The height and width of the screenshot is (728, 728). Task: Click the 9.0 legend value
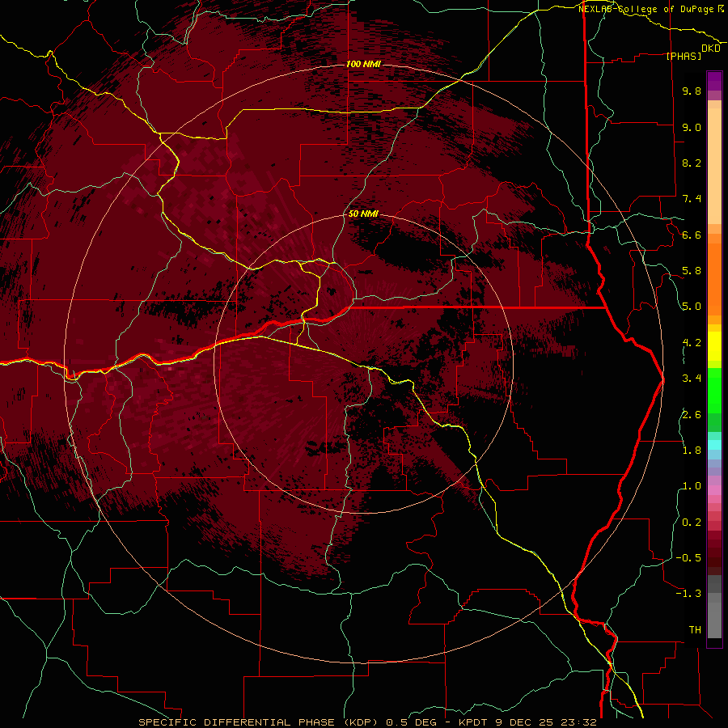point(692,127)
